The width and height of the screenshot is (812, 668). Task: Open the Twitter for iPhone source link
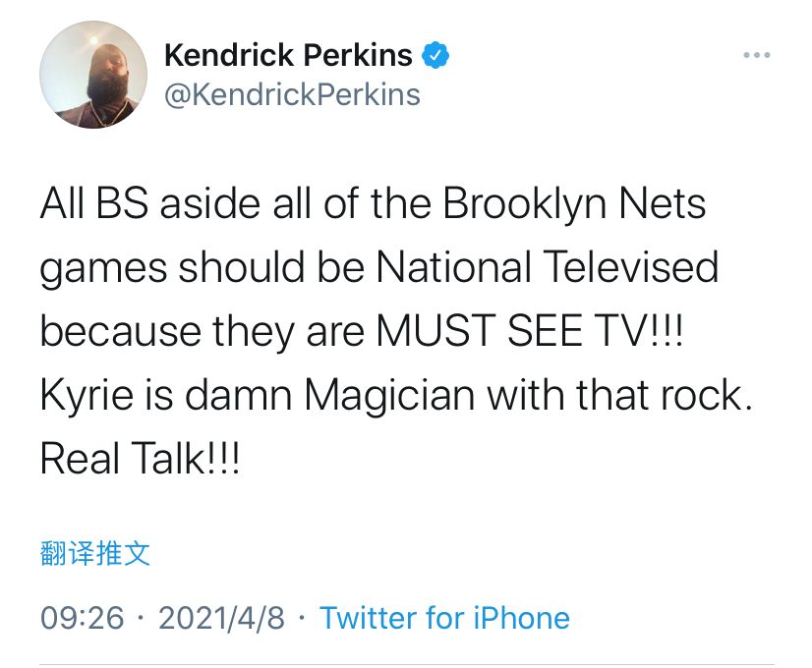445,618
